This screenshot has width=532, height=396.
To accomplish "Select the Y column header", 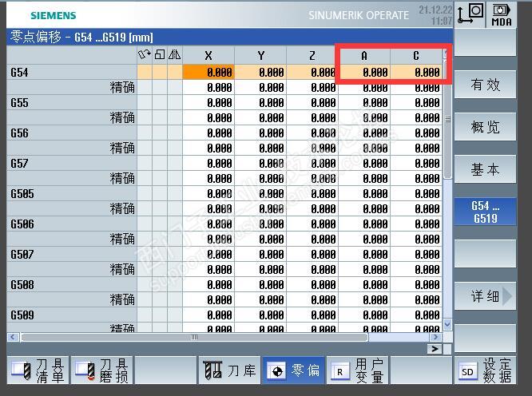I will pyautogui.click(x=260, y=56).
